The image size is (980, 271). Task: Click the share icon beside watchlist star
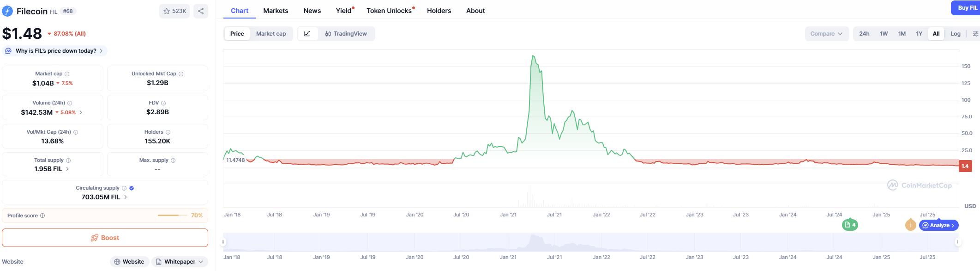click(x=201, y=11)
